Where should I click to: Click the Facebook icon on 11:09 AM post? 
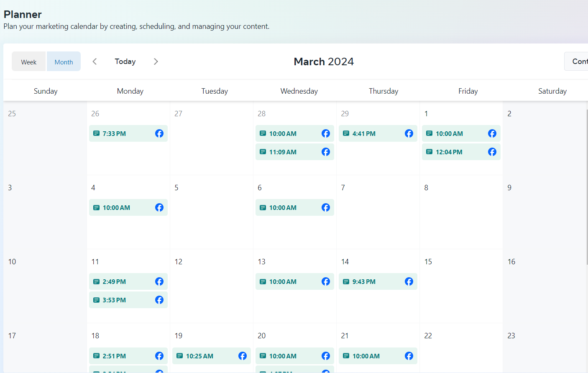pyautogui.click(x=326, y=152)
